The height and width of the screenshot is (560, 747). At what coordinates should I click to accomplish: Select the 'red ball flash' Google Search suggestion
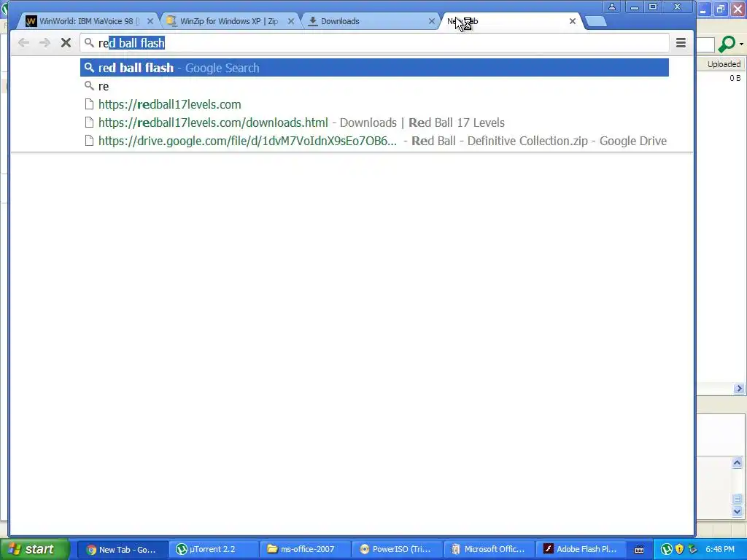coord(374,68)
